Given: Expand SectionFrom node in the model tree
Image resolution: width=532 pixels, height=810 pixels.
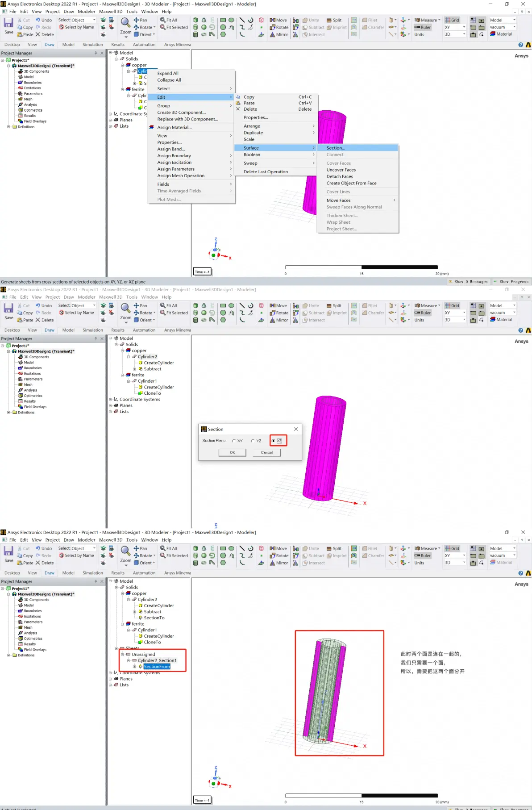Looking at the screenshot, I should (x=134, y=667).
